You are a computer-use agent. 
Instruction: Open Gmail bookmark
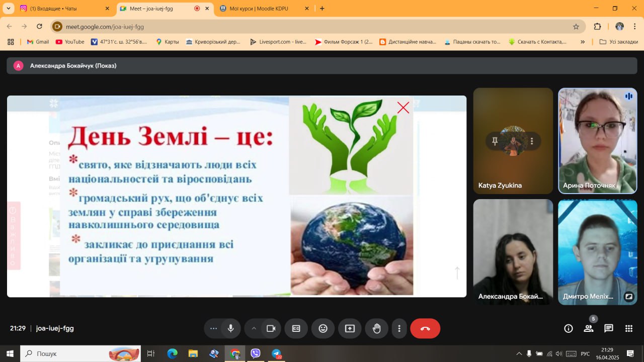coord(38,42)
